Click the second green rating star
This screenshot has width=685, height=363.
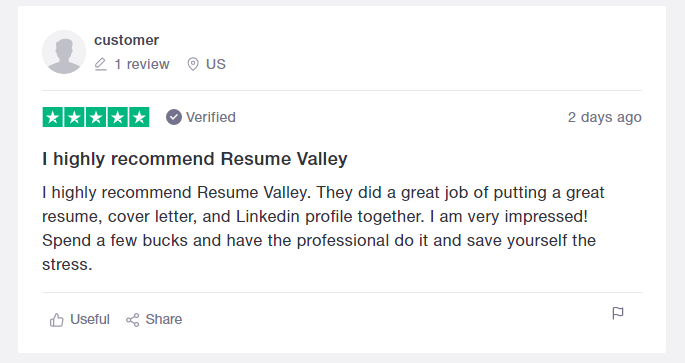pos(74,117)
